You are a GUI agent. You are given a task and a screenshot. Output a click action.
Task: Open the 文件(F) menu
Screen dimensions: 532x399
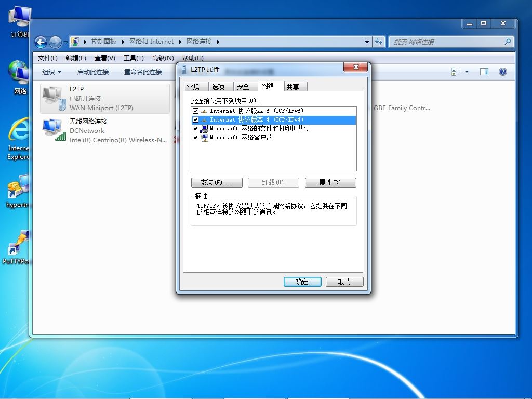(47, 58)
